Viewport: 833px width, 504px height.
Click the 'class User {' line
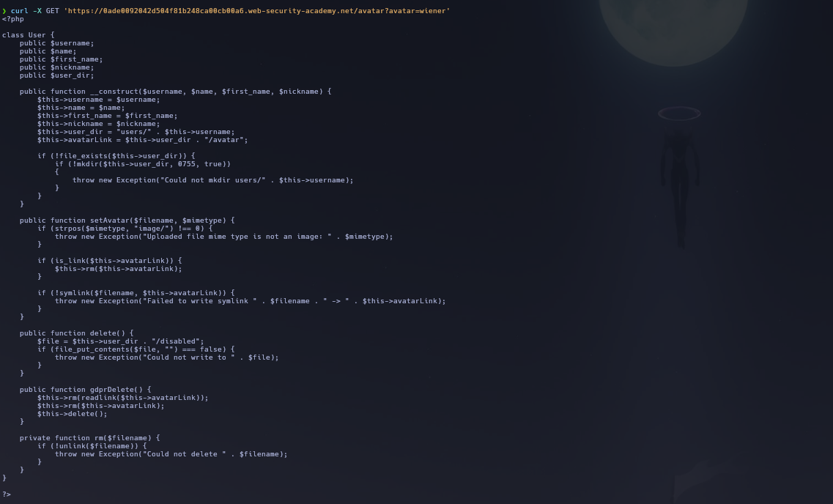pos(28,35)
